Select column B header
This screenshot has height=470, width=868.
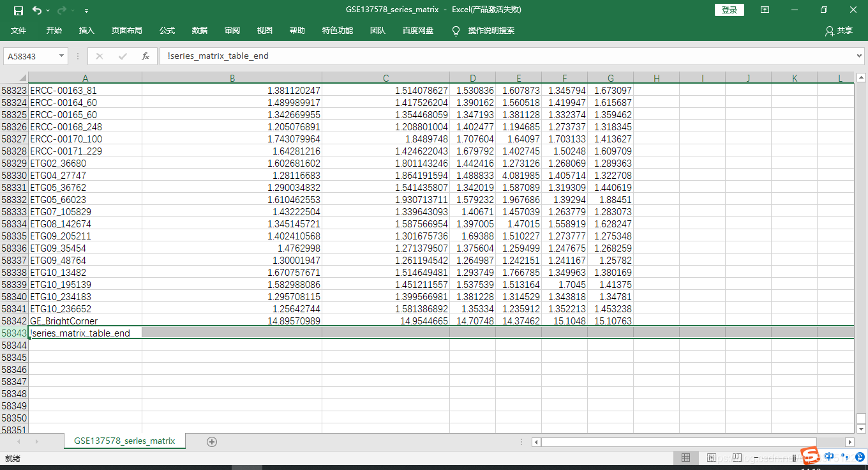[x=232, y=78]
